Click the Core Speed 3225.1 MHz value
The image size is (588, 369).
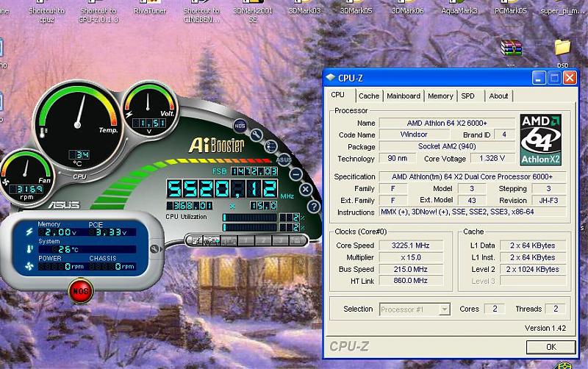coord(411,246)
